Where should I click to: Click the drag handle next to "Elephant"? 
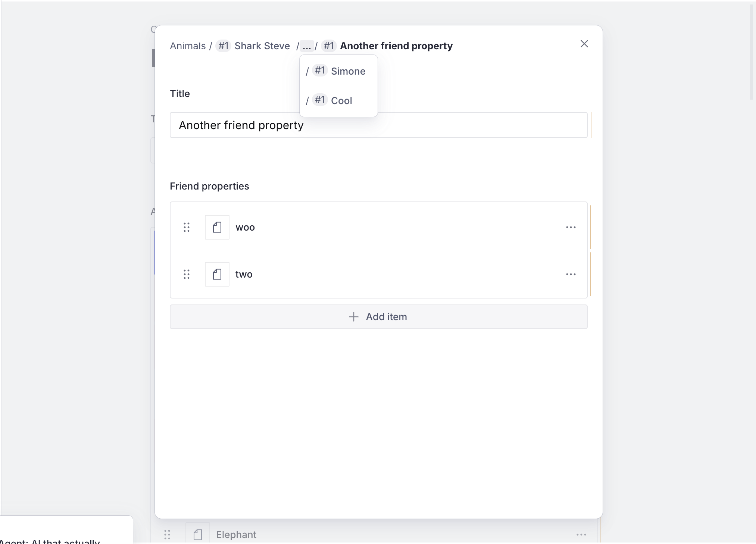coord(167,534)
